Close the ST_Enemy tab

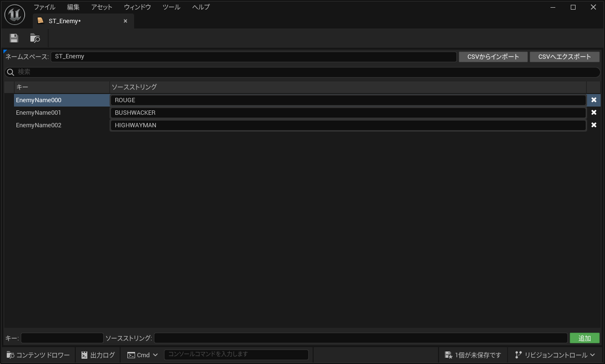tap(126, 21)
